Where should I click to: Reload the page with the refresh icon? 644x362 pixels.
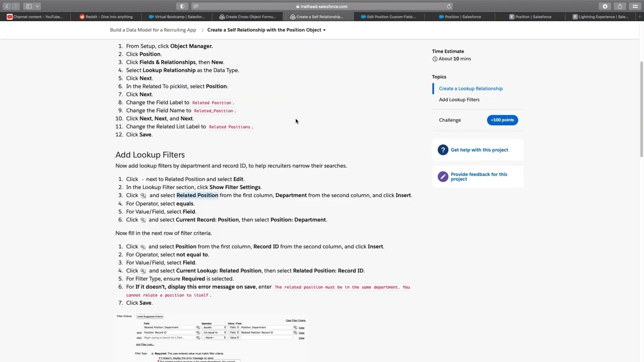[x=449, y=6]
